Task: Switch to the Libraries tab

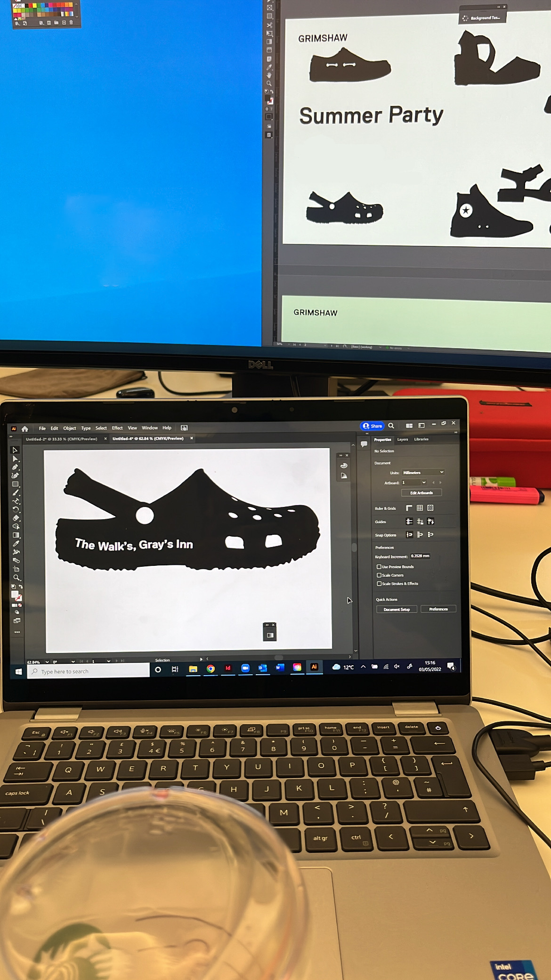Action: click(421, 439)
